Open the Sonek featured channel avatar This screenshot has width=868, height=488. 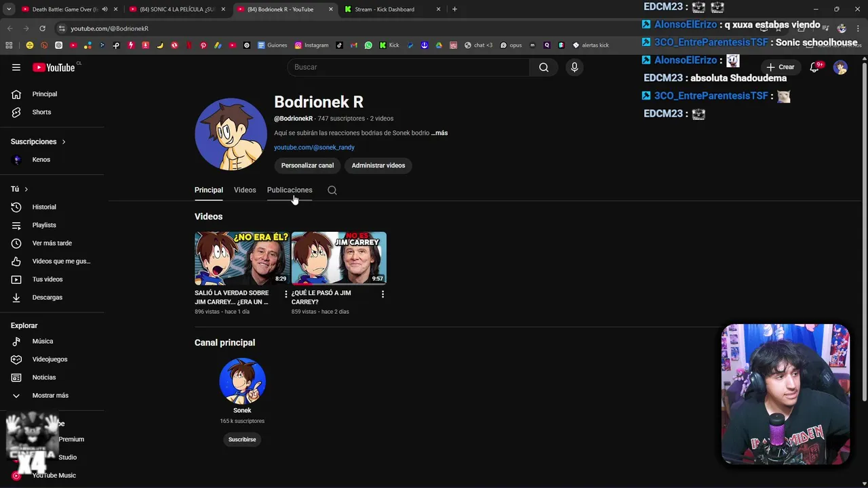point(242,381)
